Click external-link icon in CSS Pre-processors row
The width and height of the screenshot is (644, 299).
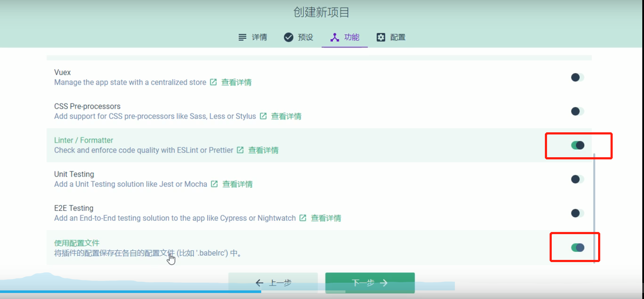coord(263,116)
